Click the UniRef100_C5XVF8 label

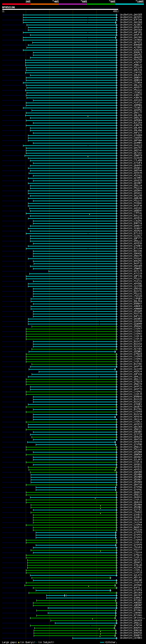[x=131, y=548]
